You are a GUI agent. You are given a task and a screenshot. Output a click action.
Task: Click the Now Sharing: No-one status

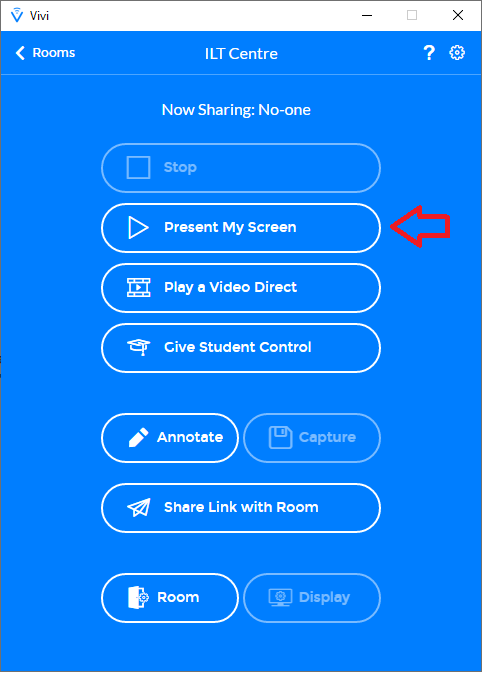236,110
